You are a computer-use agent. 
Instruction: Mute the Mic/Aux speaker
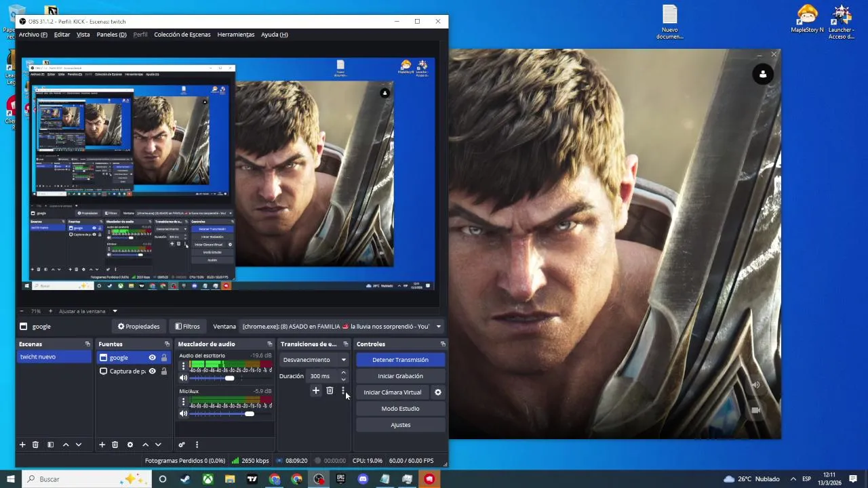pyautogui.click(x=183, y=413)
